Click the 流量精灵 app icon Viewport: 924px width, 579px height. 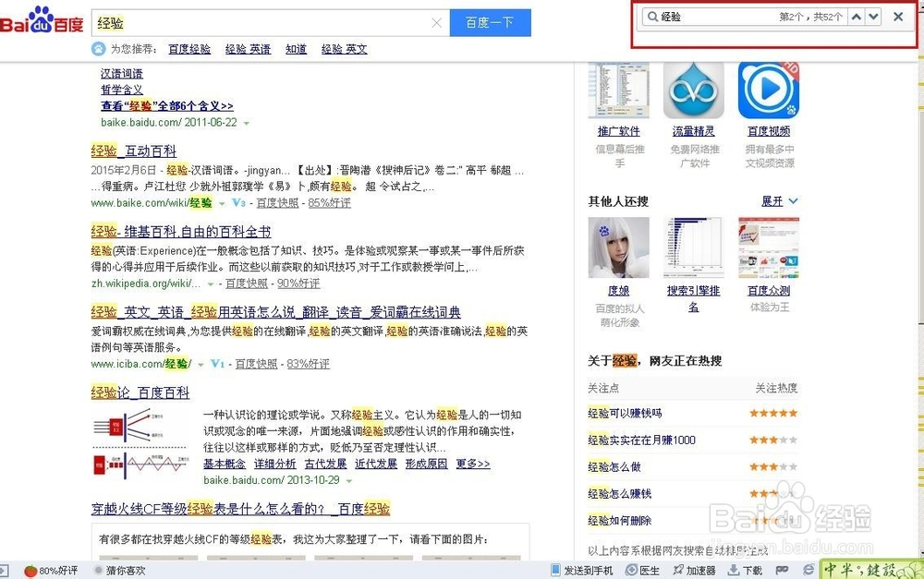click(693, 90)
